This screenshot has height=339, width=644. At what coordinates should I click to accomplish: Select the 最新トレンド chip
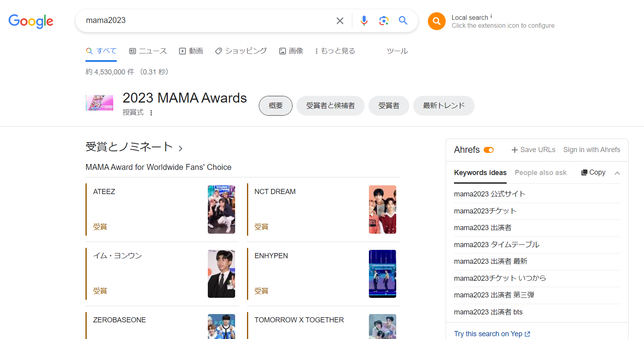(x=444, y=106)
